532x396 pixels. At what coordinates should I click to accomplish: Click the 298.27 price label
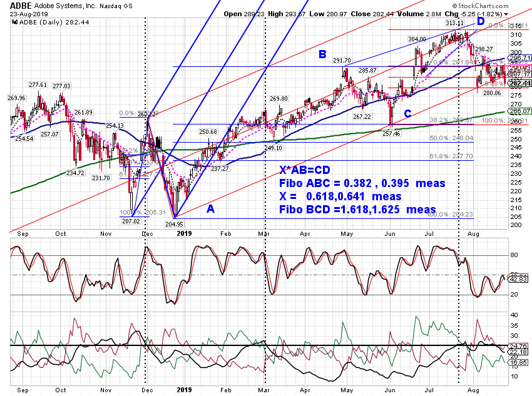pos(484,49)
